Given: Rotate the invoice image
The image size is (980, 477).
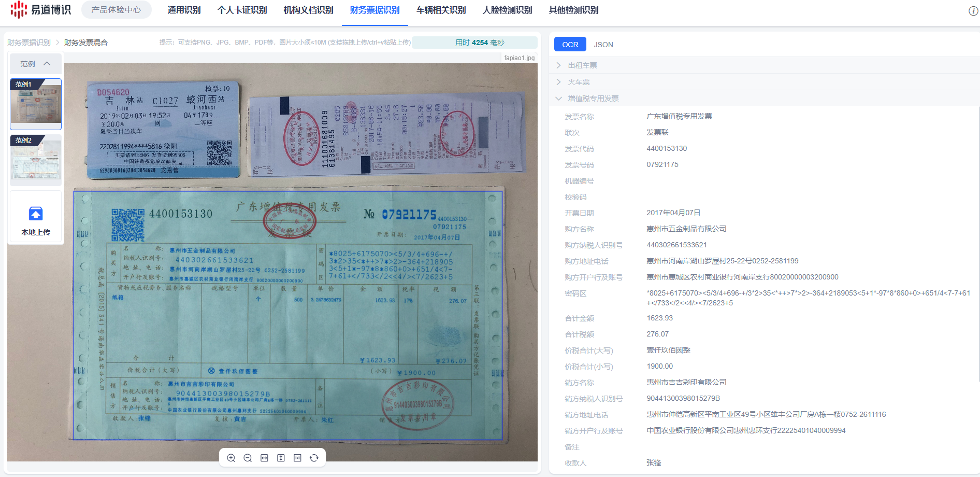Looking at the screenshot, I should tap(314, 458).
